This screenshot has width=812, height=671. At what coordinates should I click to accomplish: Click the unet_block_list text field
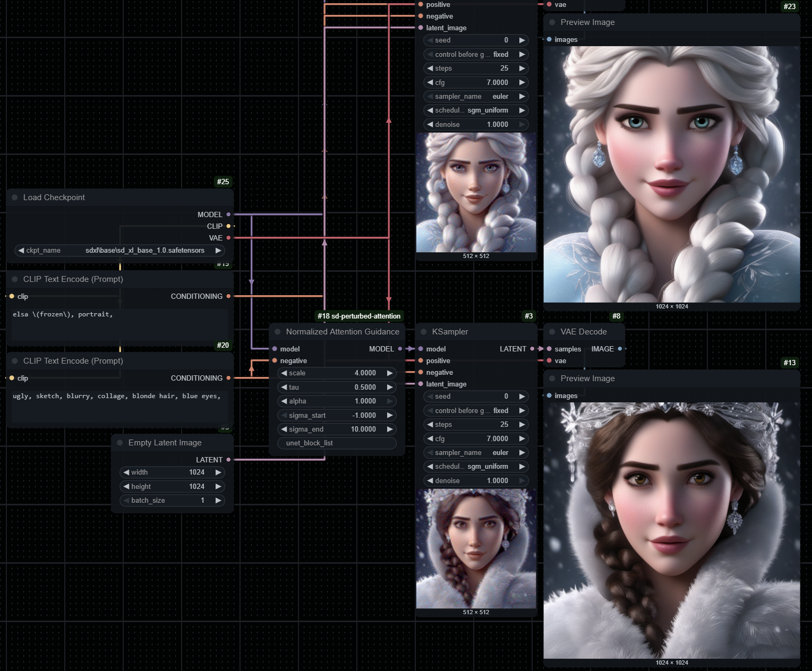[337, 443]
